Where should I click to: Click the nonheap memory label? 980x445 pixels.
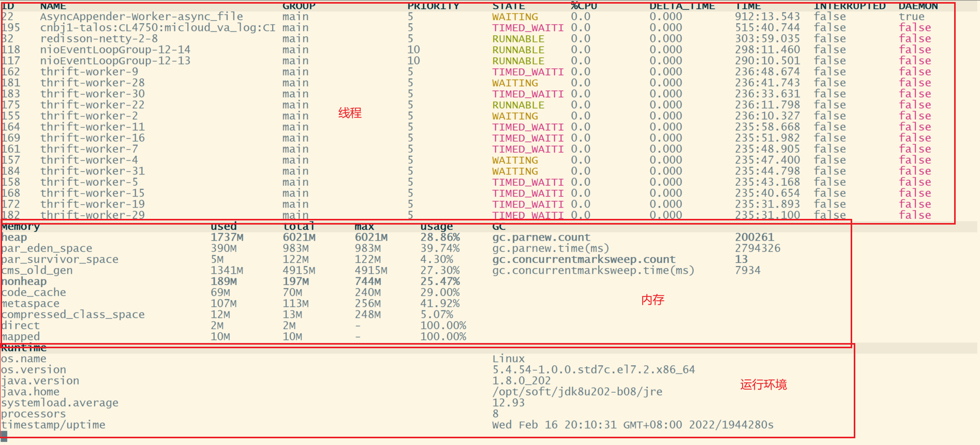24,281
